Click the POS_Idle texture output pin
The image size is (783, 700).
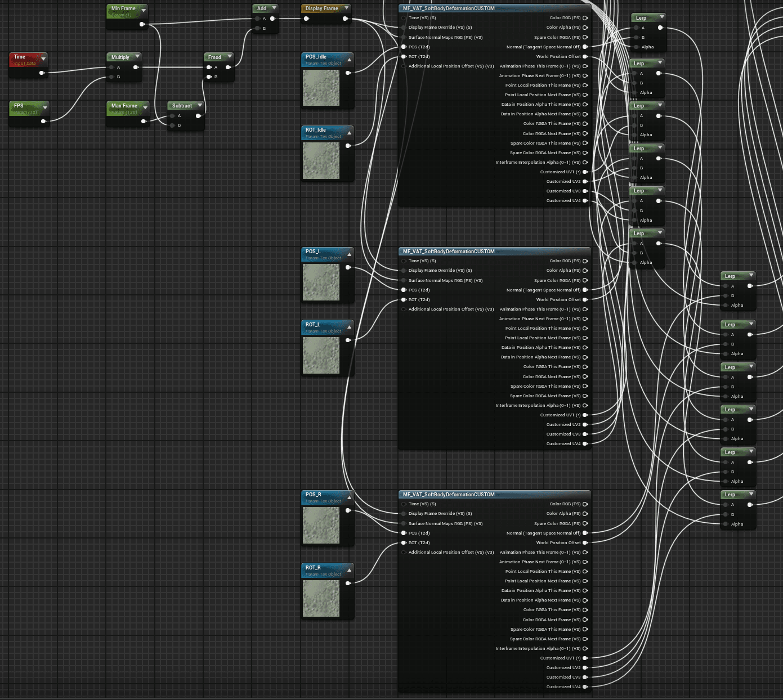tap(348, 73)
